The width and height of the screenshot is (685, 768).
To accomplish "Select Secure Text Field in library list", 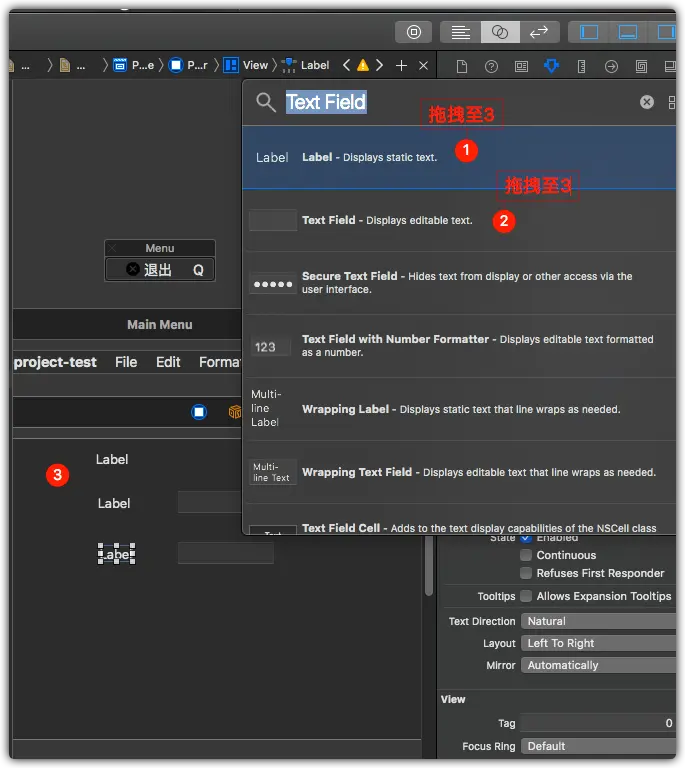I will click(x=459, y=283).
